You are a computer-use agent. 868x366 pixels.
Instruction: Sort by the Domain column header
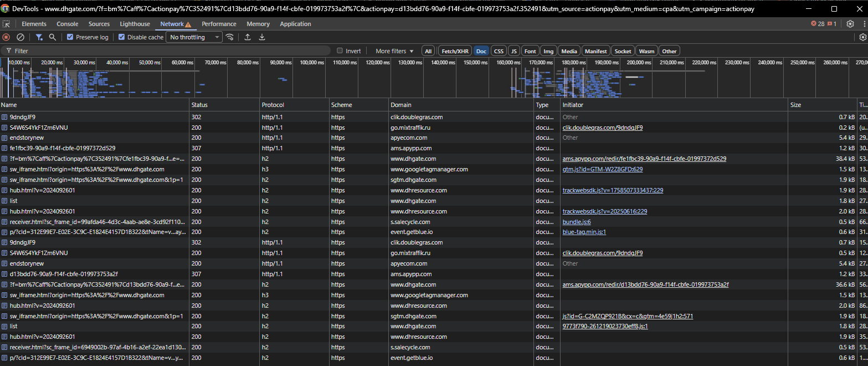coord(461,105)
